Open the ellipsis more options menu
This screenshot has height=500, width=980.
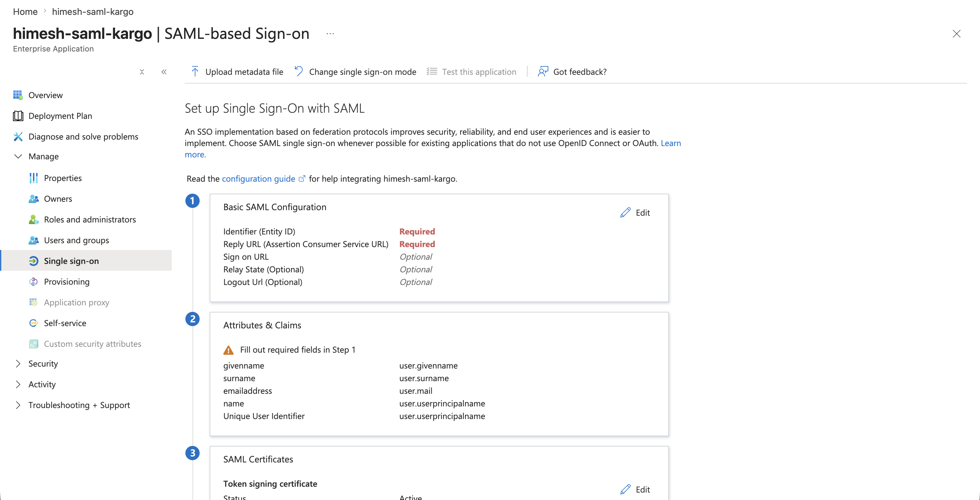pyautogui.click(x=330, y=33)
